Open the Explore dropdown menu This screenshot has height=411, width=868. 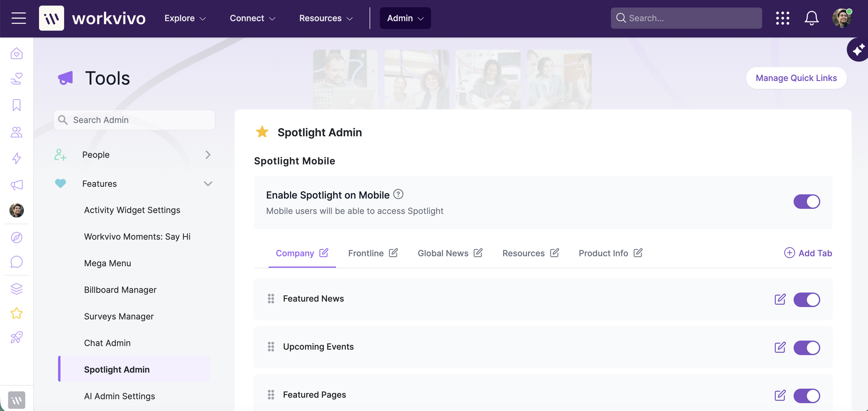[185, 18]
